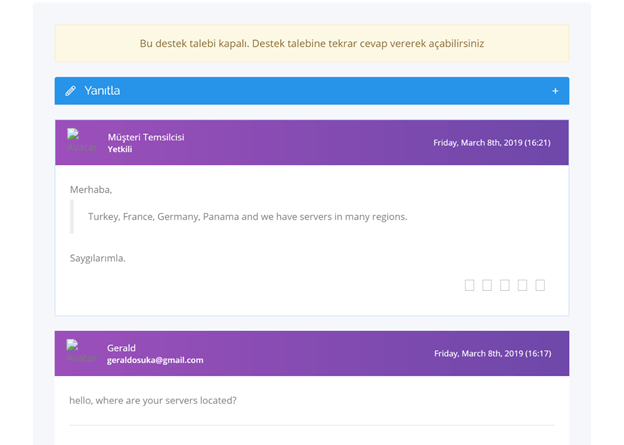
Task: Click the 16:21 timestamp on the staff reply
Action: 492,142
